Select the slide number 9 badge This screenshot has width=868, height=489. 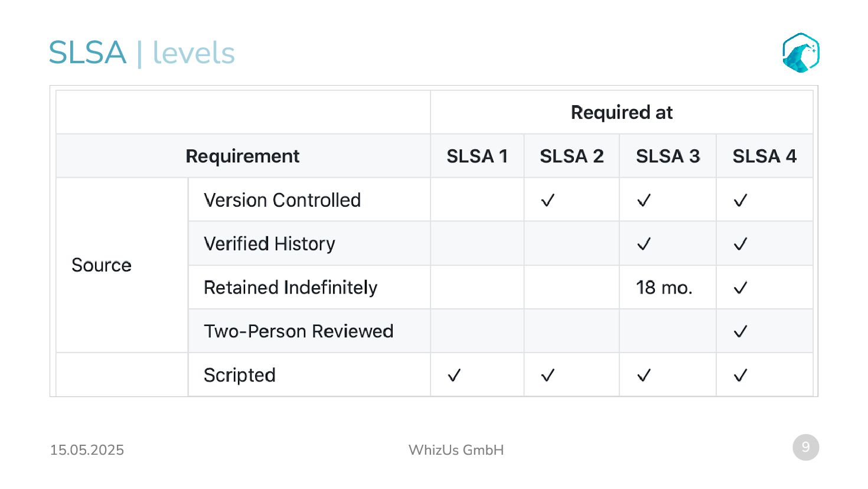pyautogui.click(x=805, y=447)
